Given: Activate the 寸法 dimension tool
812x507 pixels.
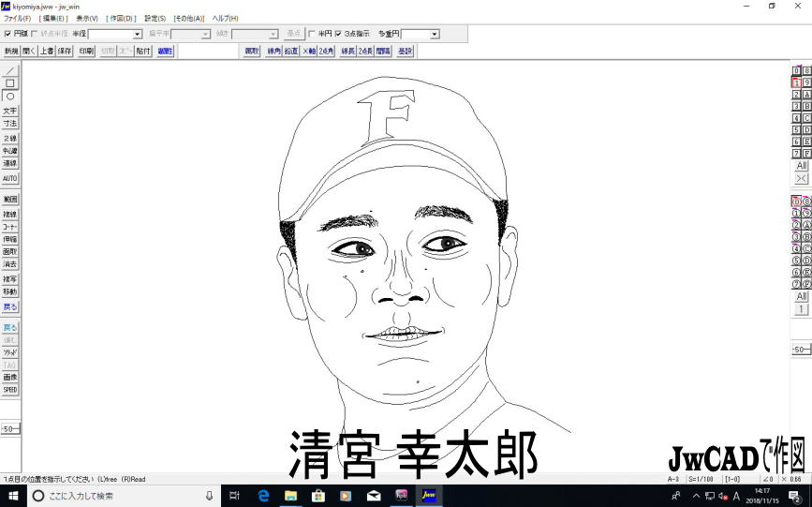Looking at the screenshot, I should 10,124.
